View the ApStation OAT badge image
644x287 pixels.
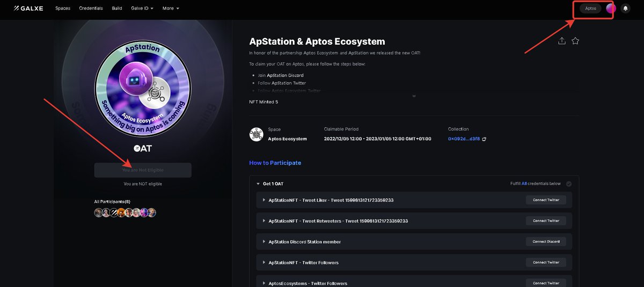pyautogui.click(x=143, y=88)
